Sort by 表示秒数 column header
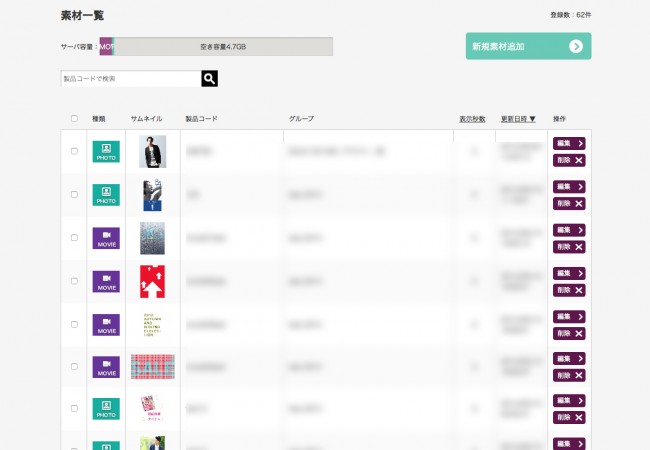Screen dimensions: 650x450 click(472, 119)
